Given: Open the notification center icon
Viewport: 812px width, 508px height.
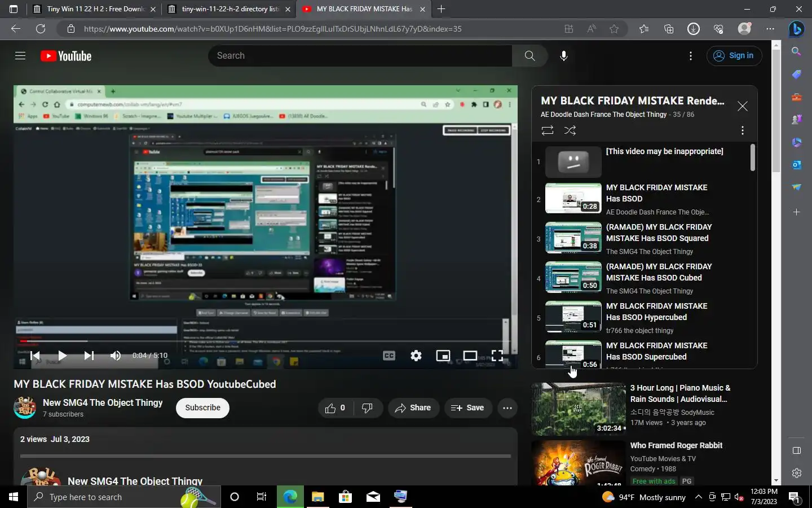Looking at the screenshot, I should tap(795, 497).
